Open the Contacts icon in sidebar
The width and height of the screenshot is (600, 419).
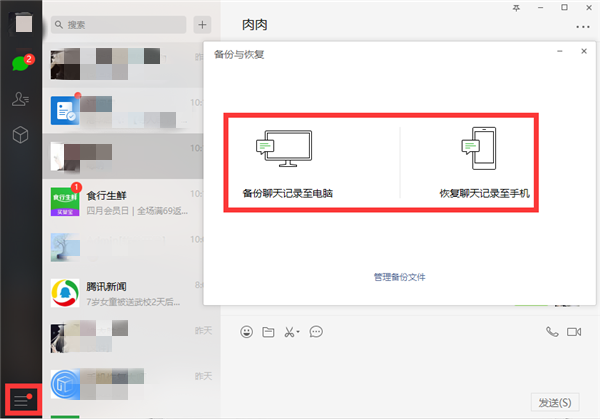(19, 98)
